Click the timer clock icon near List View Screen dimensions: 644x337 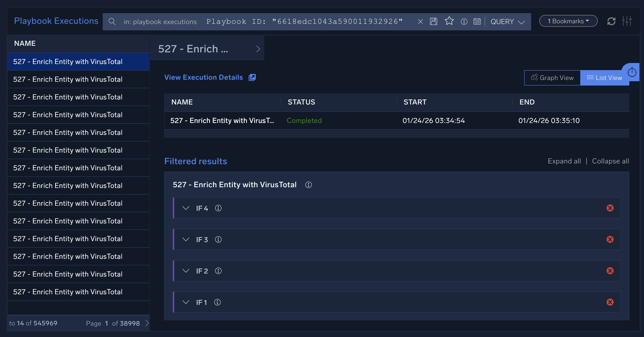coord(632,72)
